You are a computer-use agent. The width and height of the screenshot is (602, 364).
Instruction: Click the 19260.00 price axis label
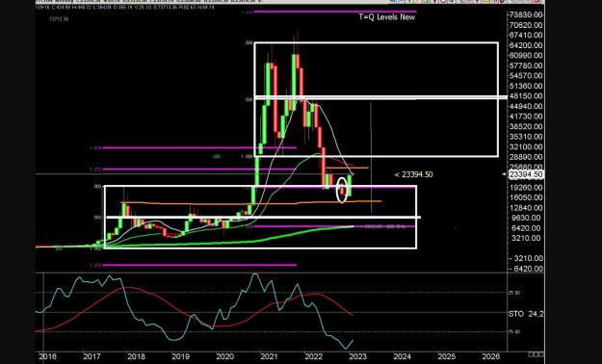[526, 188]
